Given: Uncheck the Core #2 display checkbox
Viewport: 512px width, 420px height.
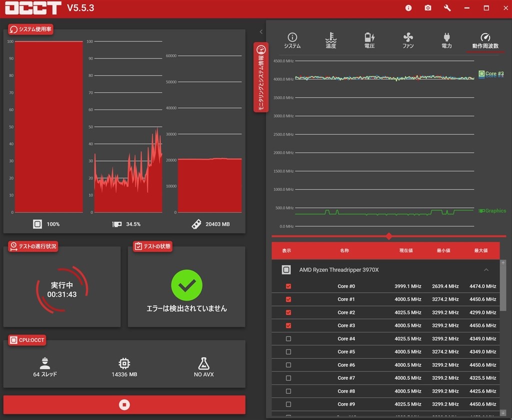Looking at the screenshot, I should coord(288,312).
